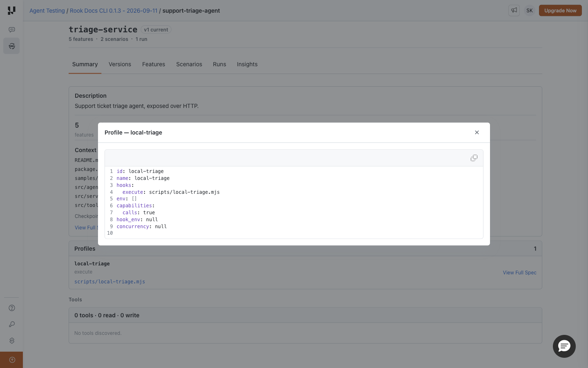Open the help question-mark icon
Screen dimensions: 588x368
point(12,308)
